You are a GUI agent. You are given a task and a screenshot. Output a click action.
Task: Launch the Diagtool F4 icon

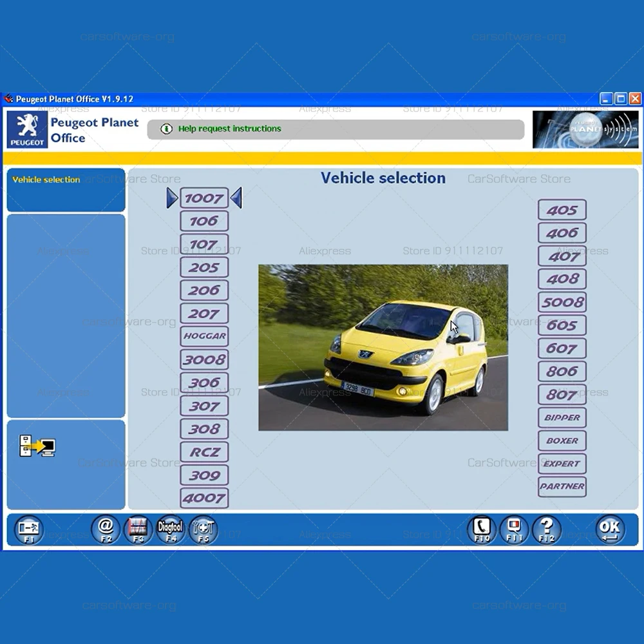[x=171, y=530]
